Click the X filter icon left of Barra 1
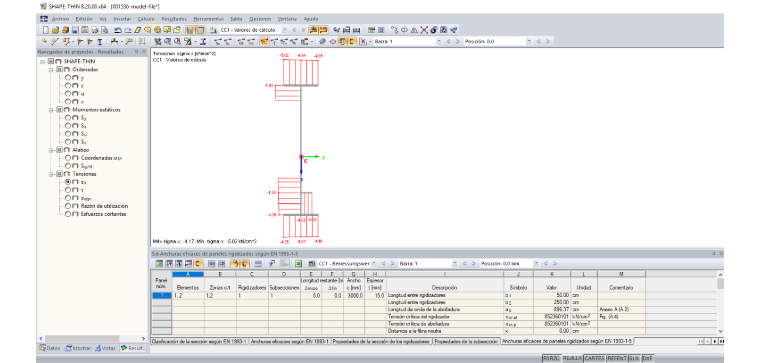 coord(364,42)
